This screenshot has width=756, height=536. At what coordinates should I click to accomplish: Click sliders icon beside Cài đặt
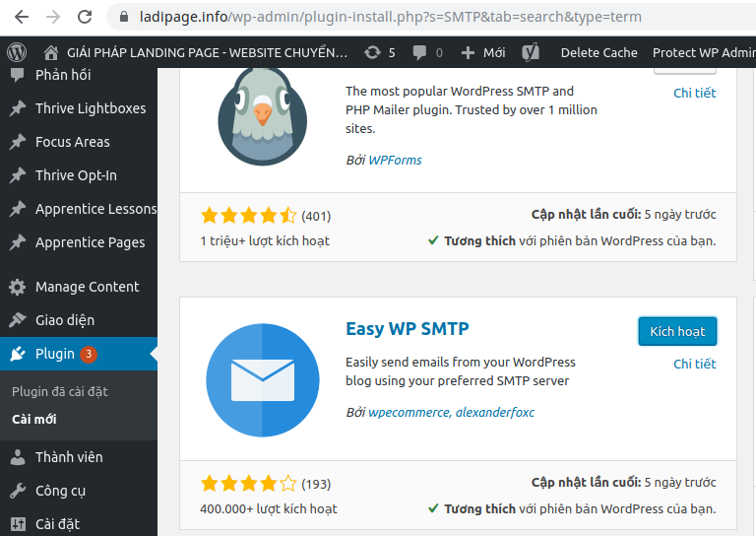click(18, 524)
